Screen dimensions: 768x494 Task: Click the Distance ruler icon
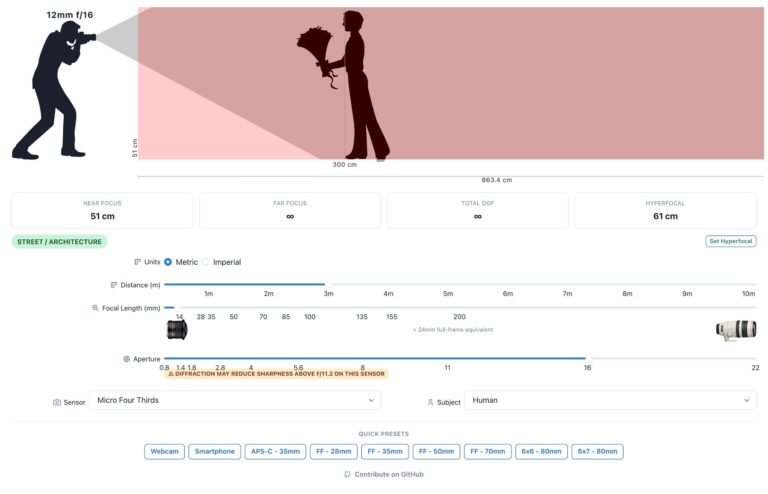point(114,285)
